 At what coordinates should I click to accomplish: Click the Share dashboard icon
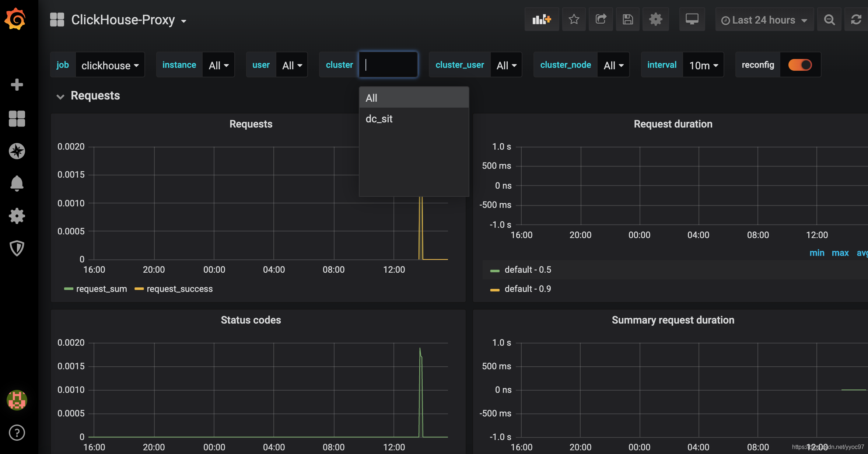pyautogui.click(x=601, y=19)
